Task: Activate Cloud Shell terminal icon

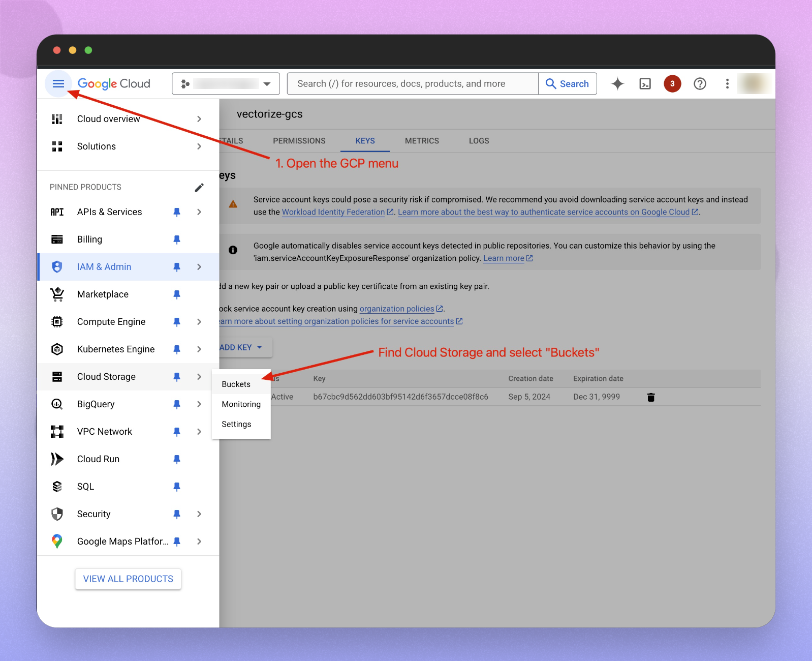Action: tap(645, 84)
